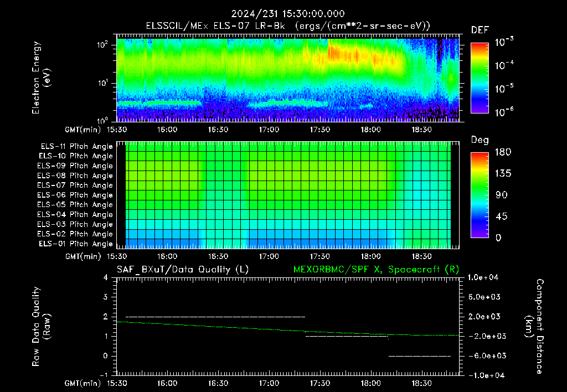Select the ELS-10 Pitch Angle row label

(x=76, y=156)
